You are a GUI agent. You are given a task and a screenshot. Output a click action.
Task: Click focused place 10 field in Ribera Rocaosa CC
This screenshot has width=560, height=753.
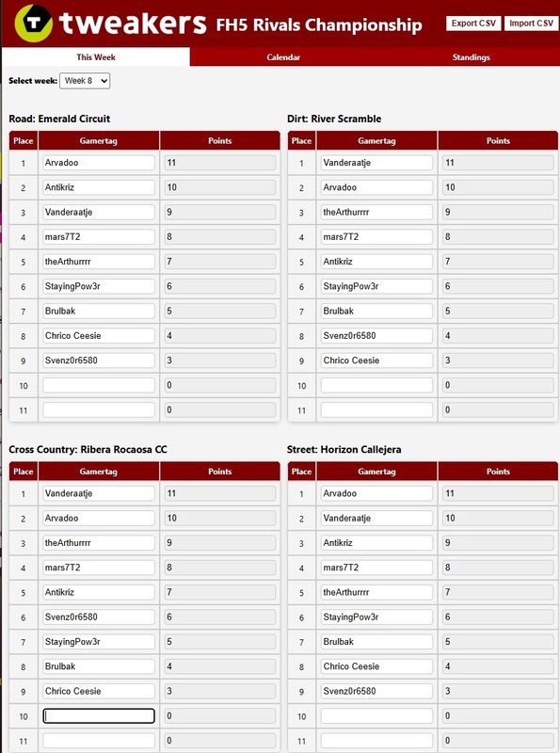pyautogui.click(x=99, y=716)
